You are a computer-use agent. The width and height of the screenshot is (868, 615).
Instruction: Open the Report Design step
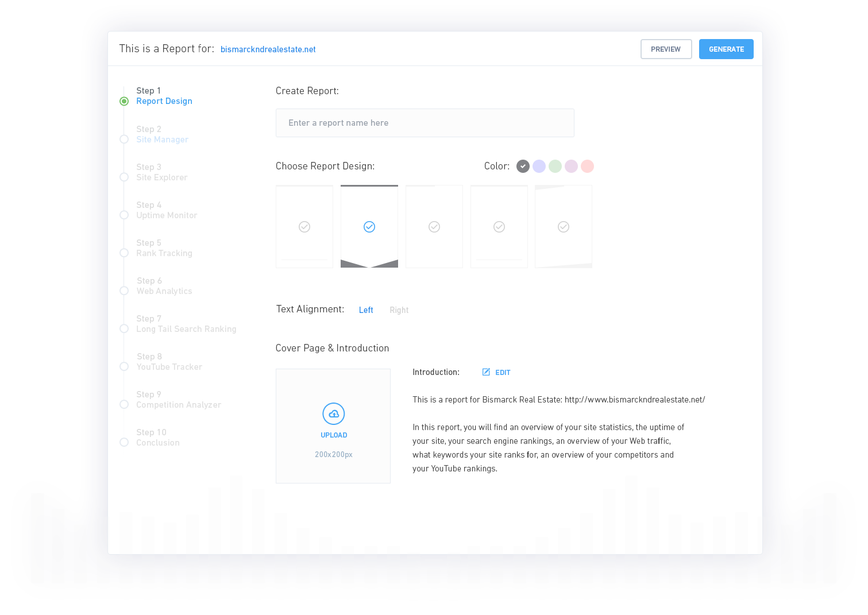[x=164, y=101]
